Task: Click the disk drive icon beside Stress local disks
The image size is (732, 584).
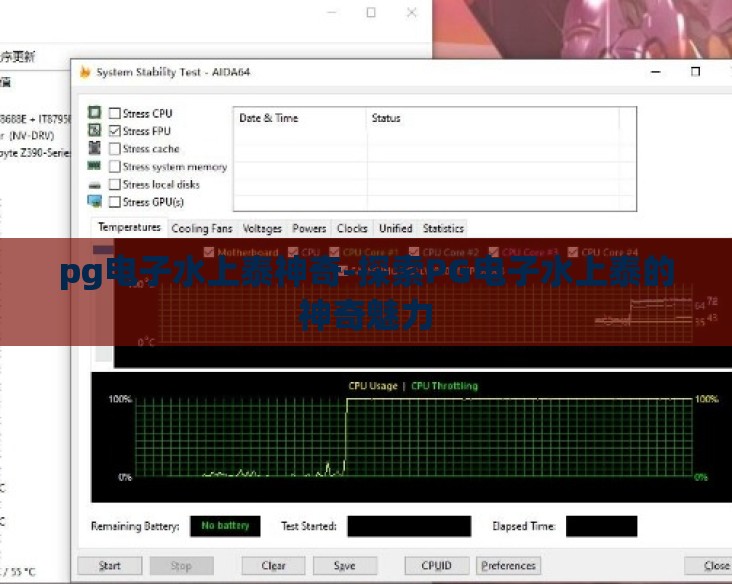Action: click(x=94, y=185)
